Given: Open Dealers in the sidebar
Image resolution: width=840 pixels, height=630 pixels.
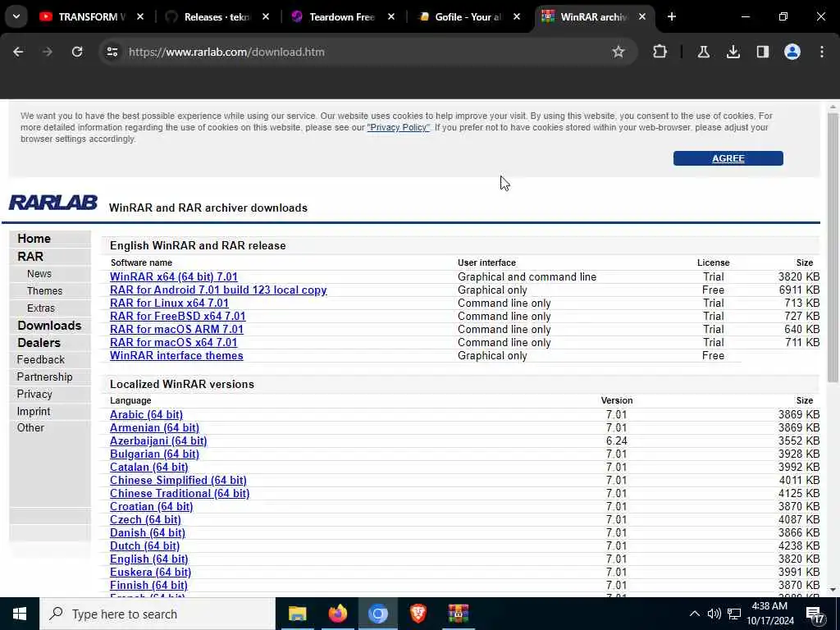Looking at the screenshot, I should click(39, 343).
